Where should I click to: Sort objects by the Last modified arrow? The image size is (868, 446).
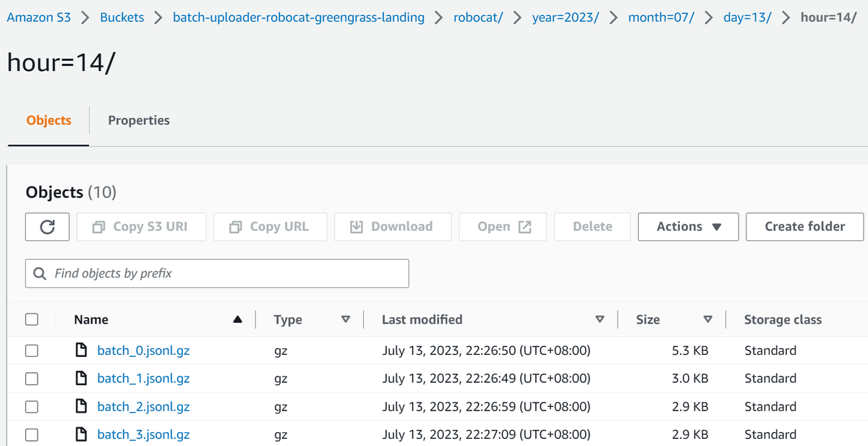coord(599,320)
